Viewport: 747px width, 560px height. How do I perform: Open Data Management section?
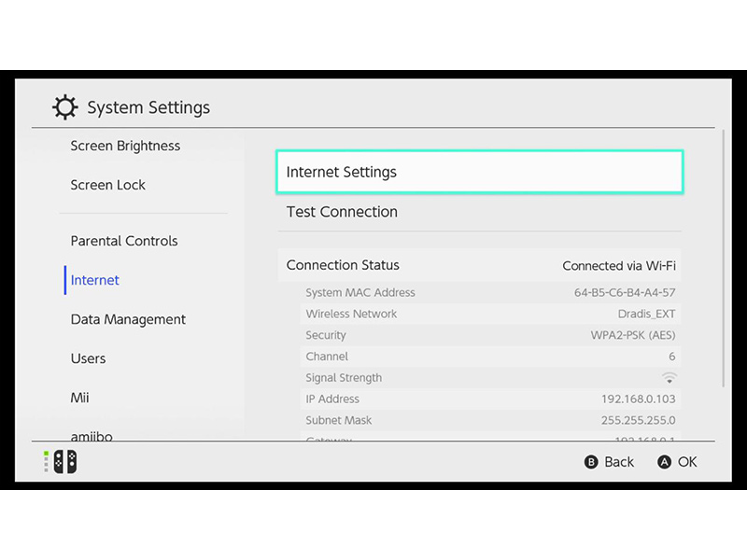128,319
